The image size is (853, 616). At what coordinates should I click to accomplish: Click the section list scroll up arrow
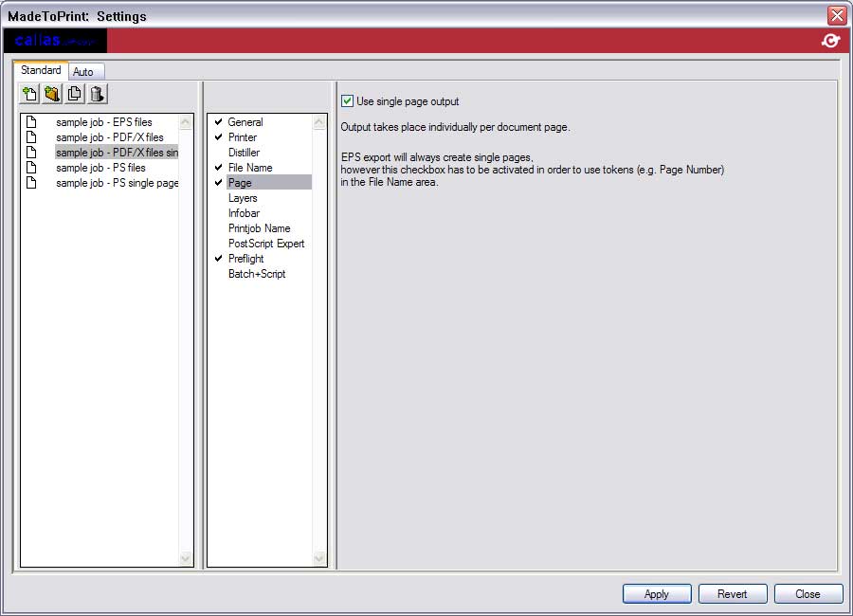click(x=319, y=122)
